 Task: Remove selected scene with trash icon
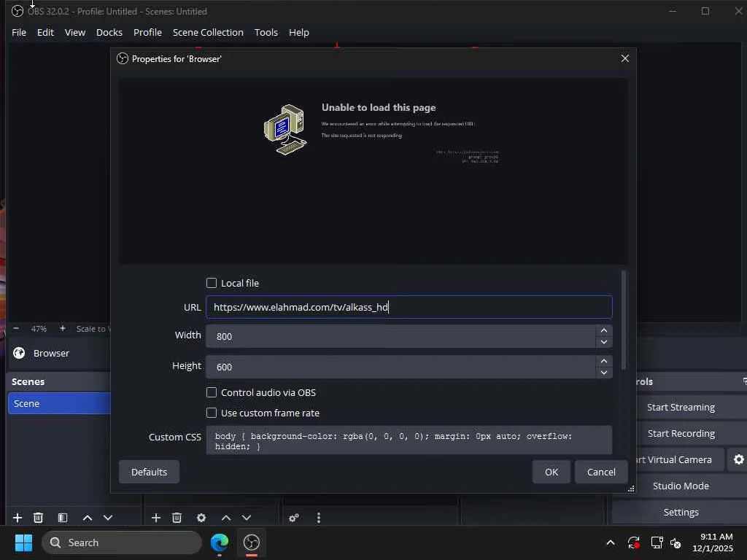38,518
